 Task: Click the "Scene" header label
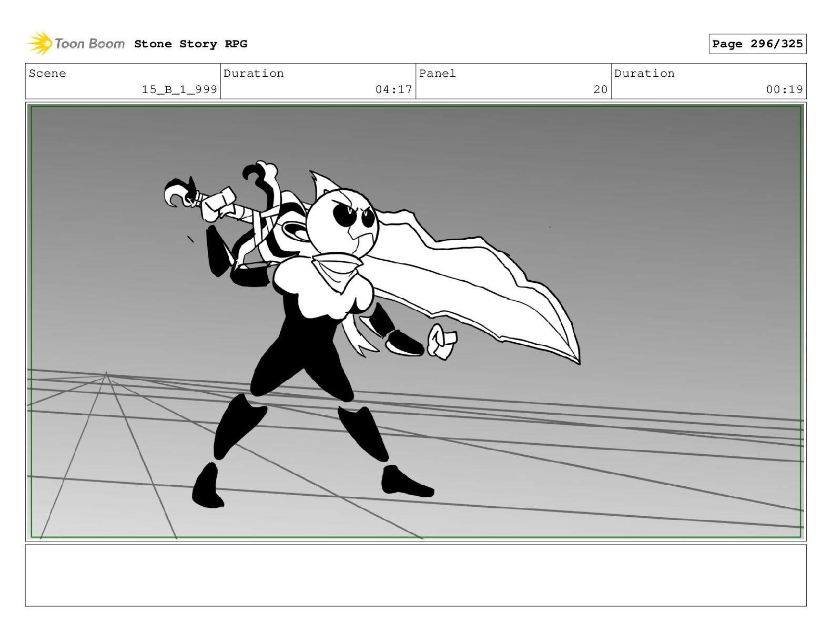47,74
